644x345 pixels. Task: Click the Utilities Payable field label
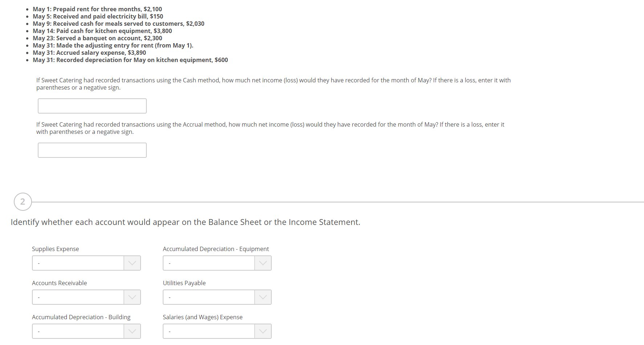184,283
